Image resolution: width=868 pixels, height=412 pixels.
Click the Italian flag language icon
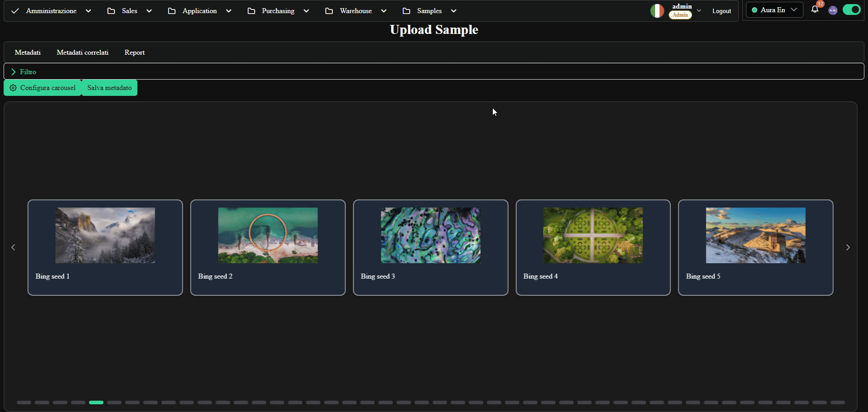coord(657,11)
